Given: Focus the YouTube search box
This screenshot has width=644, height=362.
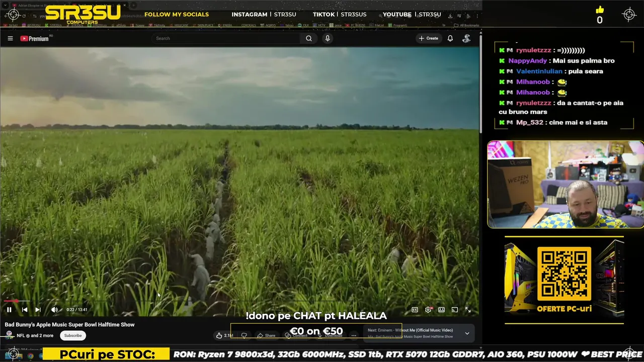Looking at the screenshot, I should tap(226, 38).
